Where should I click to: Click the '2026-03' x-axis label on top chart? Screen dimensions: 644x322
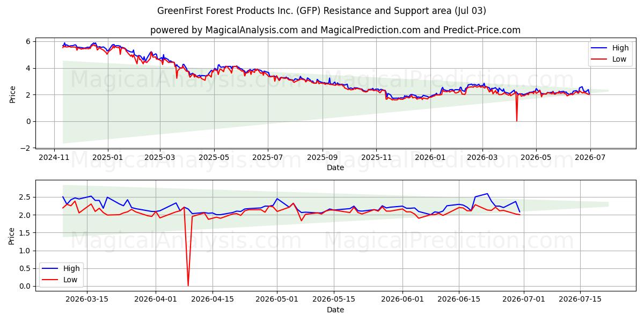pos(482,158)
